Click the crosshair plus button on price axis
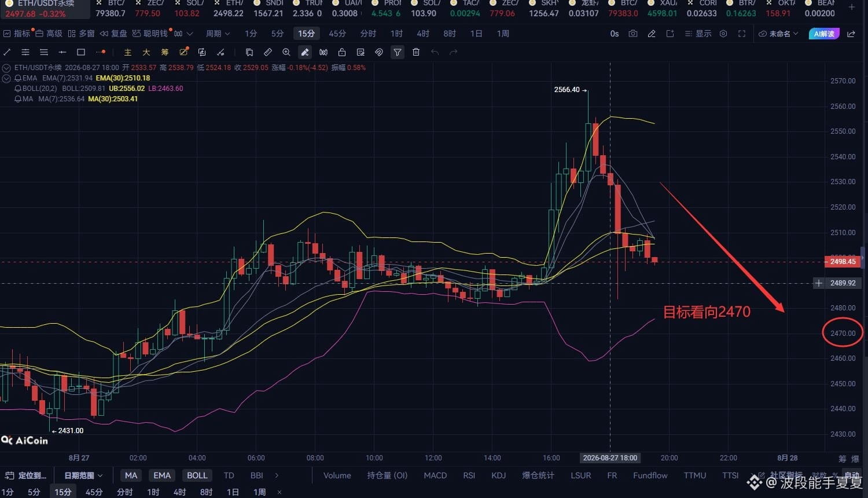Image resolution: width=868 pixels, height=498 pixels. point(819,283)
